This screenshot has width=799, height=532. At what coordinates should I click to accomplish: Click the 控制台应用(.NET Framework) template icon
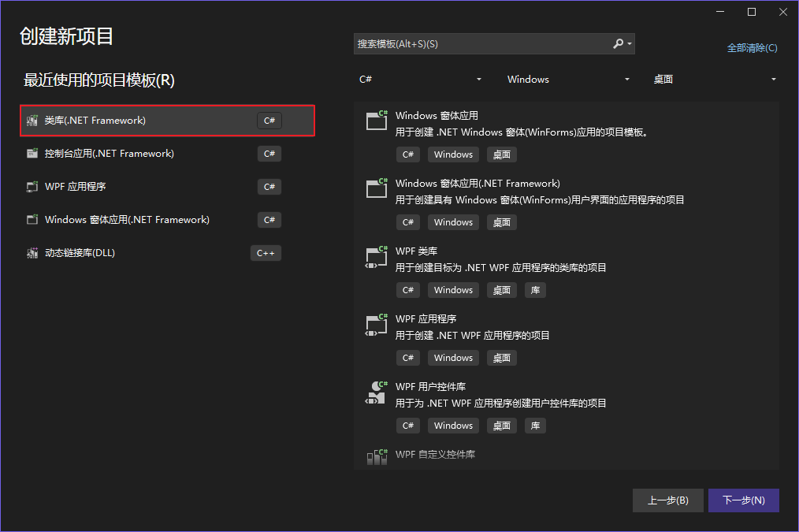point(32,153)
